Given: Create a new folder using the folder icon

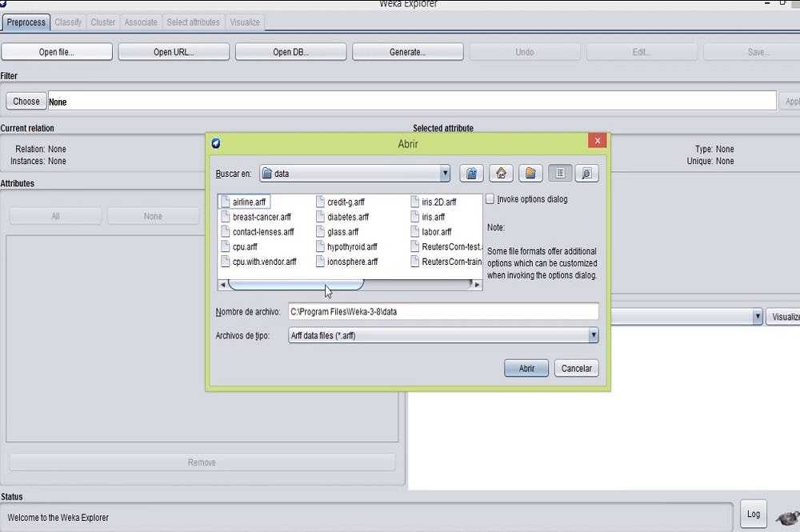Looking at the screenshot, I should click(x=530, y=173).
